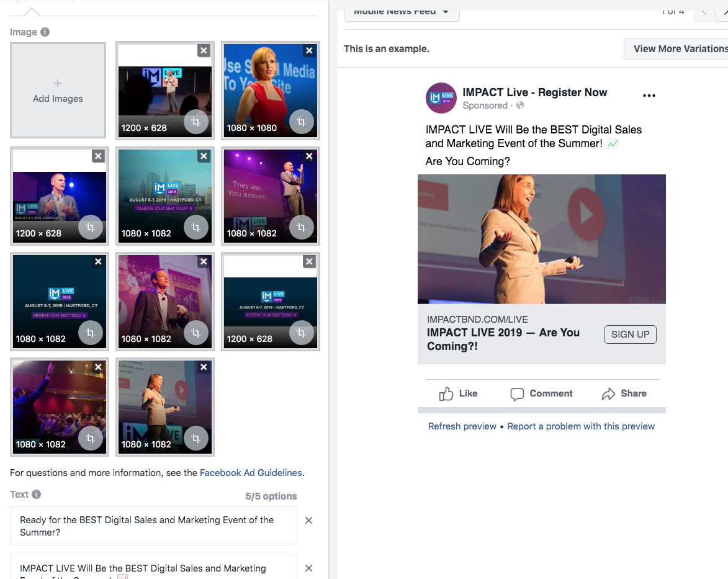
Task: Click the 'This is an example.' label
Action: coord(387,49)
